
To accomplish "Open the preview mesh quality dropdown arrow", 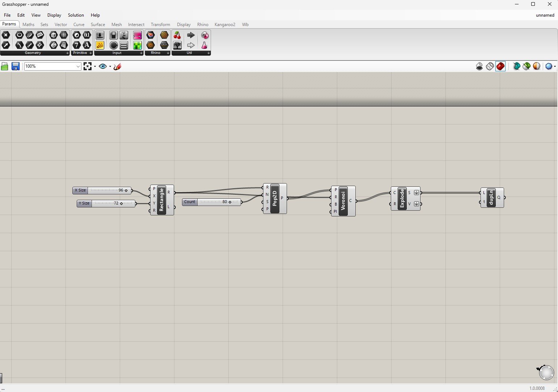I will click(555, 66).
